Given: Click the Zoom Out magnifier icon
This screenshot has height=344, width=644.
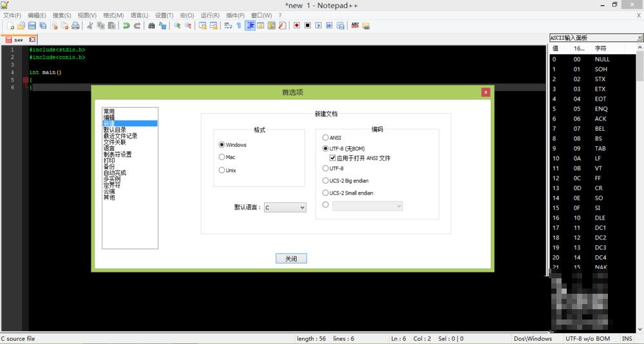Looking at the screenshot, I should [188, 26].
